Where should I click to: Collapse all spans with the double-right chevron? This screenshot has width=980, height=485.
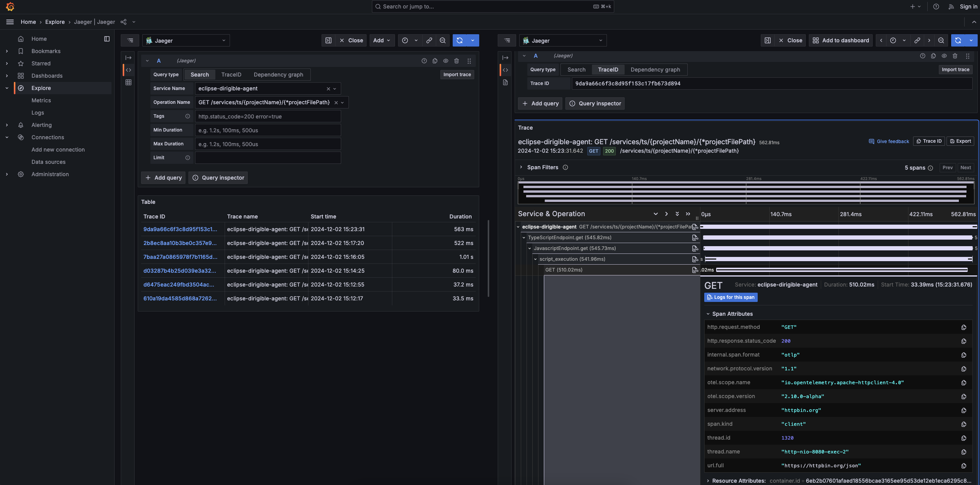(x=688, y=214)
